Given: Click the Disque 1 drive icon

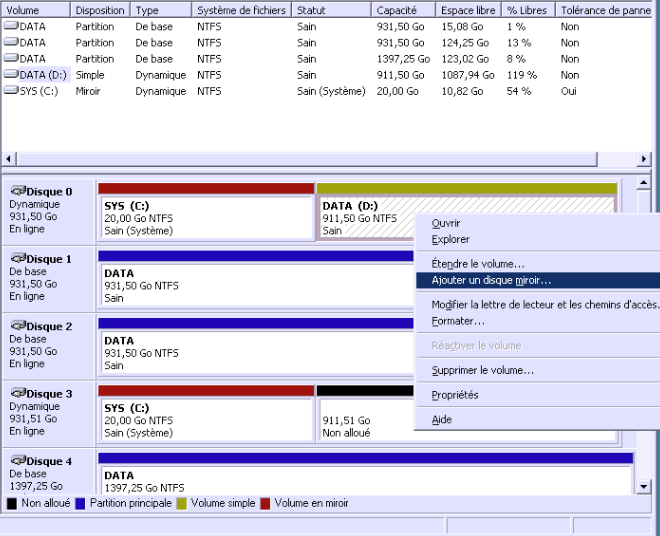Looking at the screenshot, I should [18, 259].
